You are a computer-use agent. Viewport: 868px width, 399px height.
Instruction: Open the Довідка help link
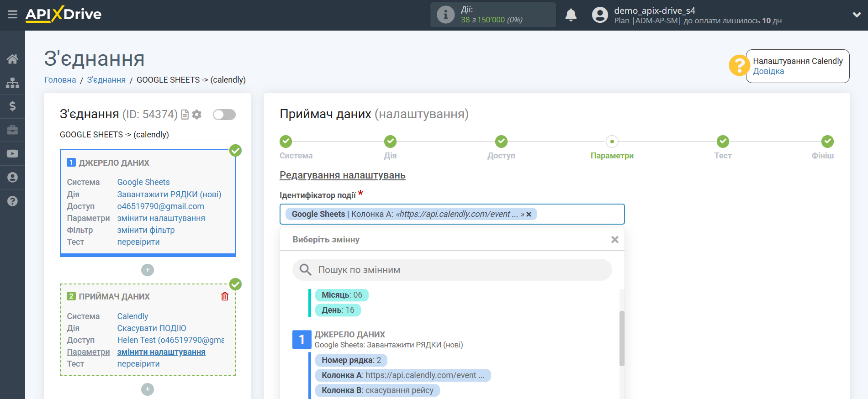(x=768, y=71)
